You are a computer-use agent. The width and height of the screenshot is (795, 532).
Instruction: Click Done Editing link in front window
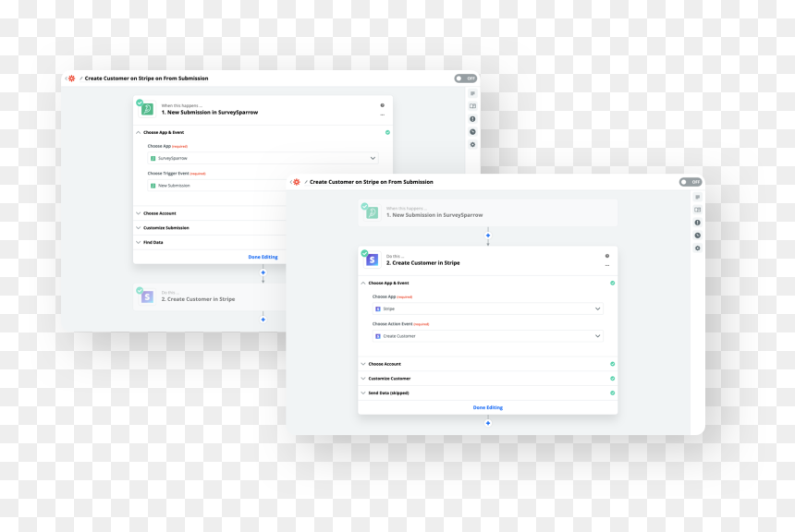(x=488, y=407)
